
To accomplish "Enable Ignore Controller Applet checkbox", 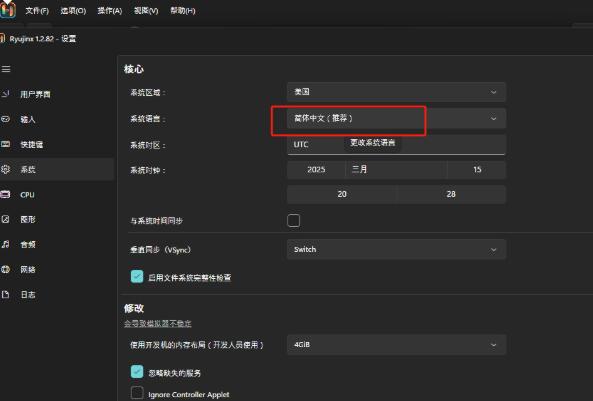I will pyautogui.click(x=137, y=393).
